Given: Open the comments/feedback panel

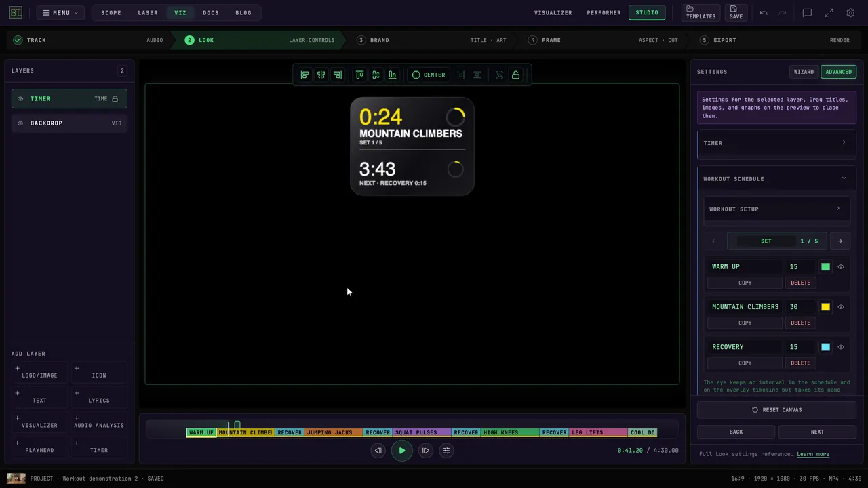Looking at the screenshot, I should tap(807, 13).
